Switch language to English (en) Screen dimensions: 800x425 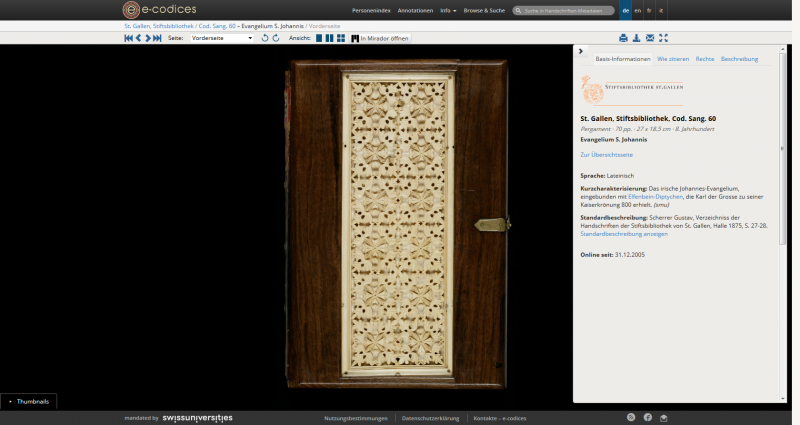click(x=638, y=10)
